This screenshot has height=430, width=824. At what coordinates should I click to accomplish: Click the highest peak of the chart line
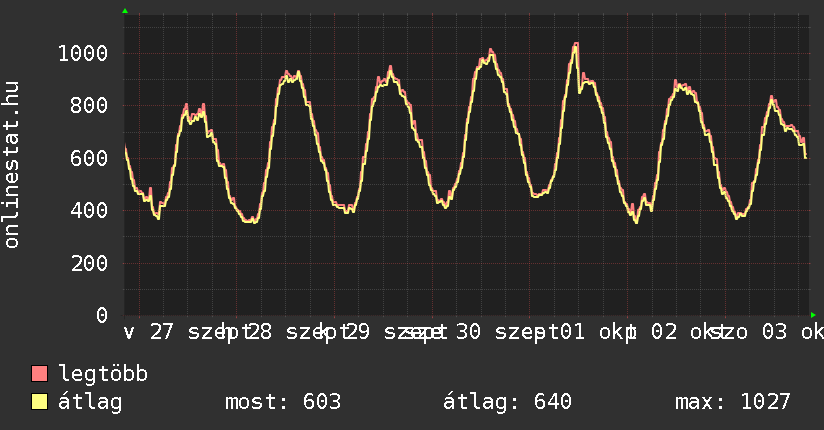pos(576,45)
